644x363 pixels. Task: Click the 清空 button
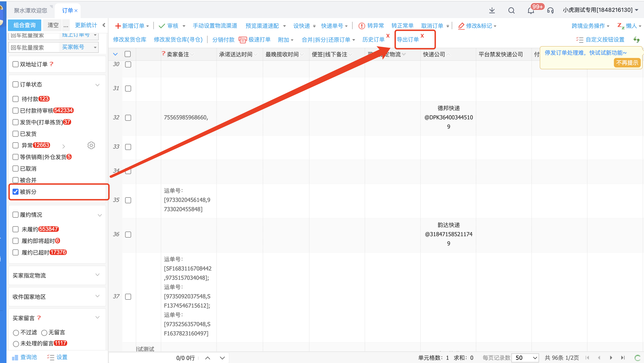click(53, 25)
